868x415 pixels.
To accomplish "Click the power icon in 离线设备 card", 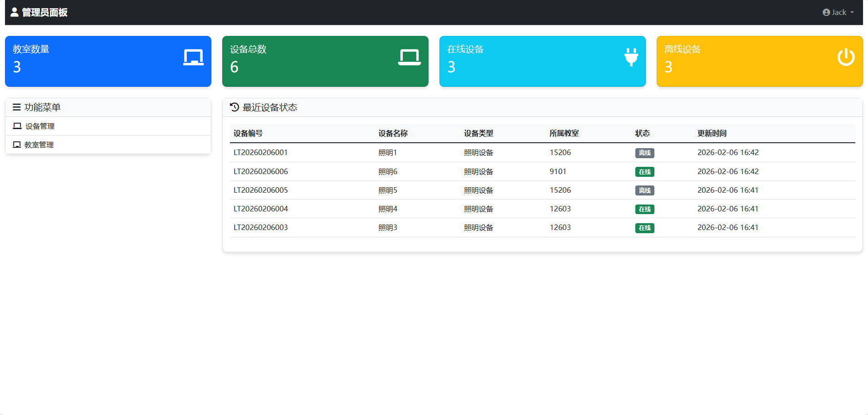I will (x=846, y=57).
